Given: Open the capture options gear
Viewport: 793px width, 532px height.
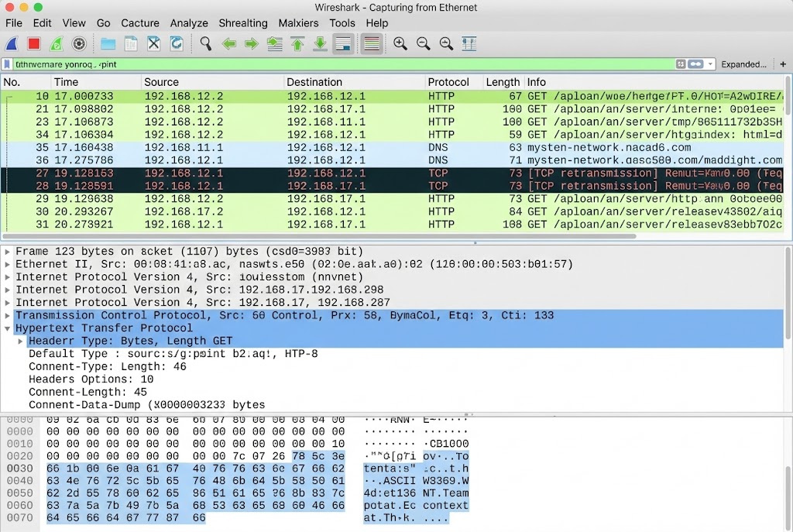Looking at the screenshot, I should [77, 43].
